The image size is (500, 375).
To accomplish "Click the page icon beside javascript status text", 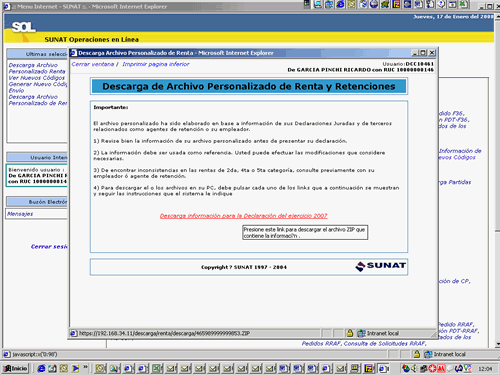I will click(7, 354).
